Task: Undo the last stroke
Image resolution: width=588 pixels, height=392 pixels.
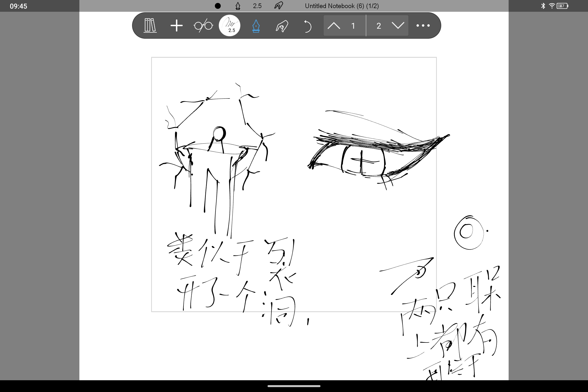Action: click(x=308, y=25)
